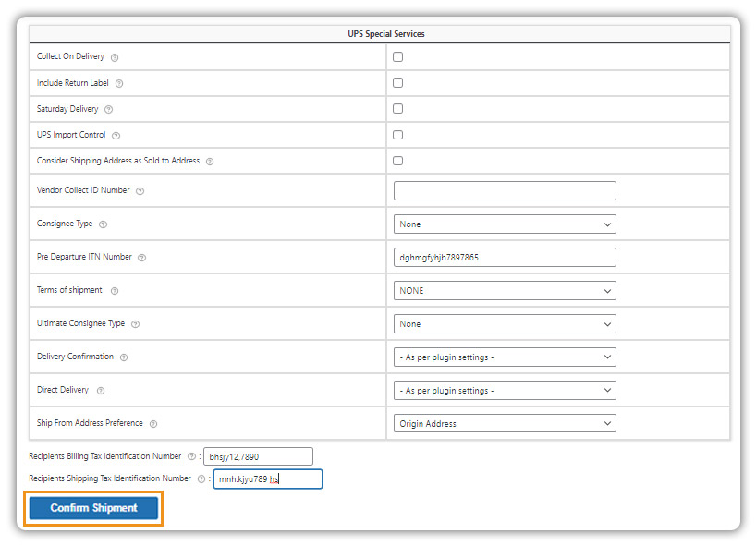This screenshot has height=545, width=756.
Task: Click the Saturday Delivery label
Action: 67,109
